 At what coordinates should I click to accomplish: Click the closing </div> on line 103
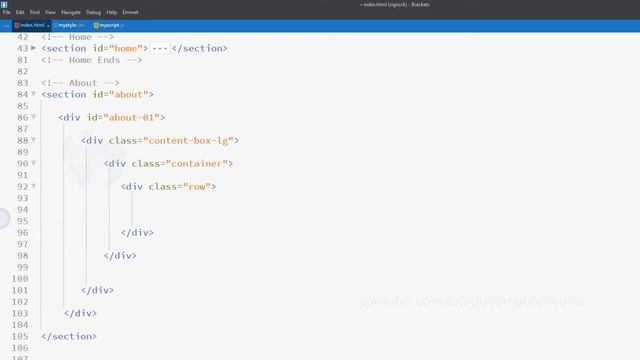click(x=80, y=313)
